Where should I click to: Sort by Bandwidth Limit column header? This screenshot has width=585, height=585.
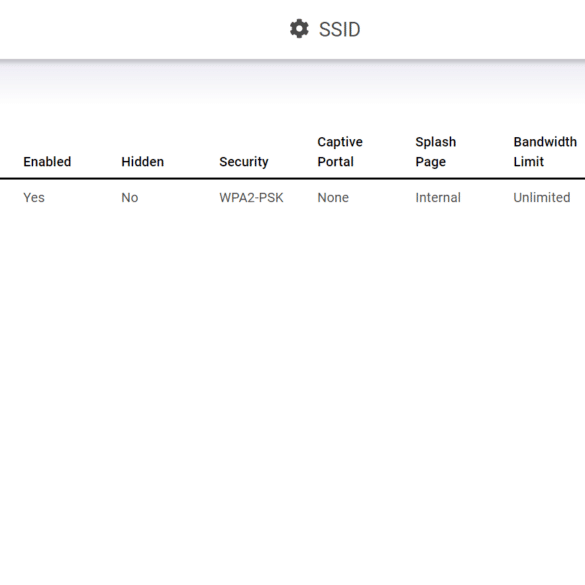545,152
